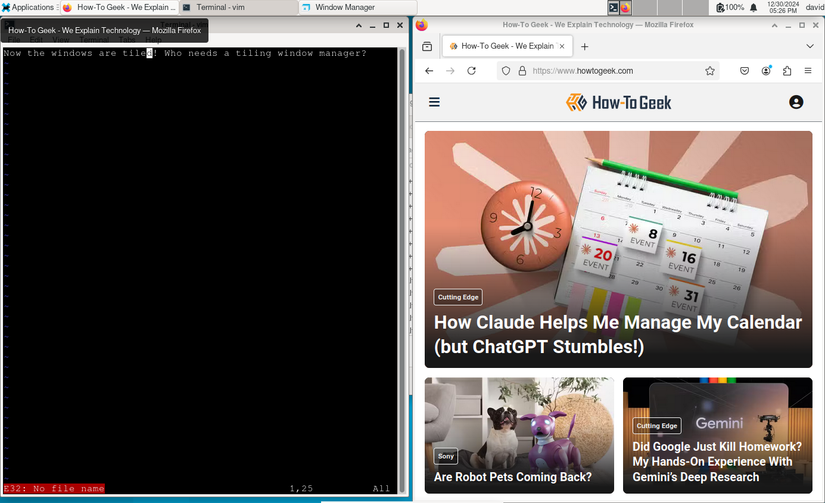Image resolution: width=825 pixels, height=503 pixels.
Task: Bookmark this page with the star icon
Action: [x=710, y=71]
